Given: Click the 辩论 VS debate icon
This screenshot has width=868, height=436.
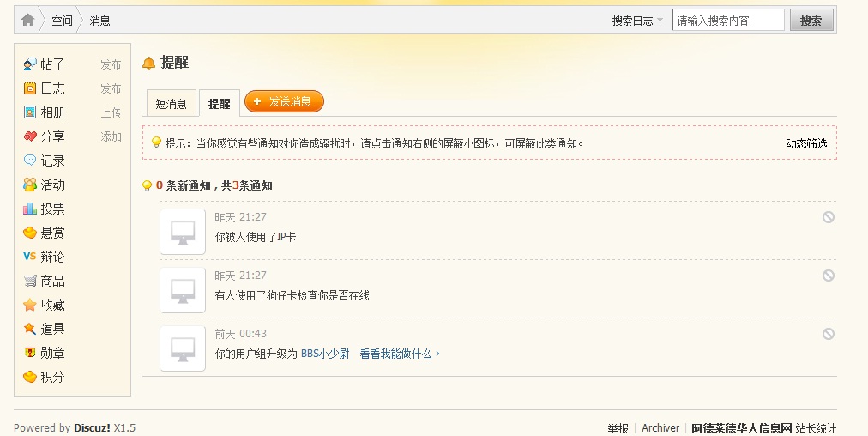Looking at the screenshot, I should [x=30, y=257].
